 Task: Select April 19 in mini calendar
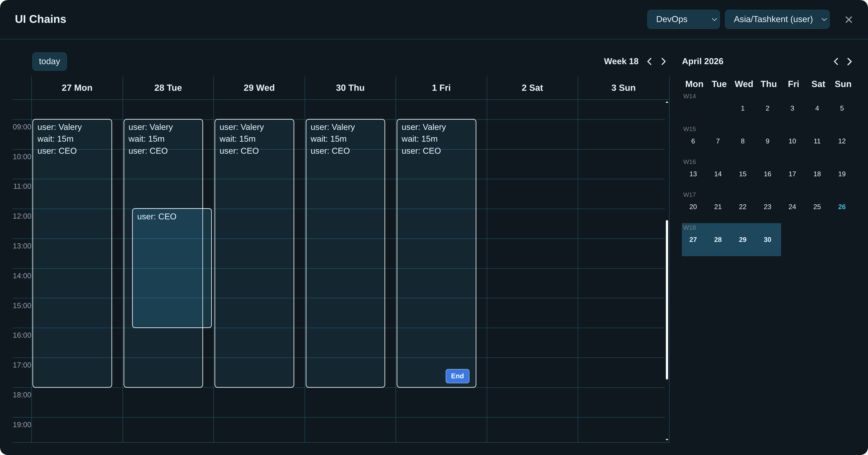click(x=842, y=174)
